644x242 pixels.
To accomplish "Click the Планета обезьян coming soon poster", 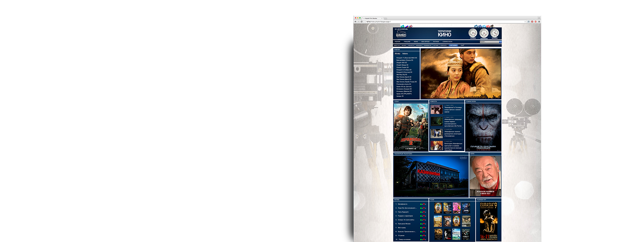I will [483, 127].
